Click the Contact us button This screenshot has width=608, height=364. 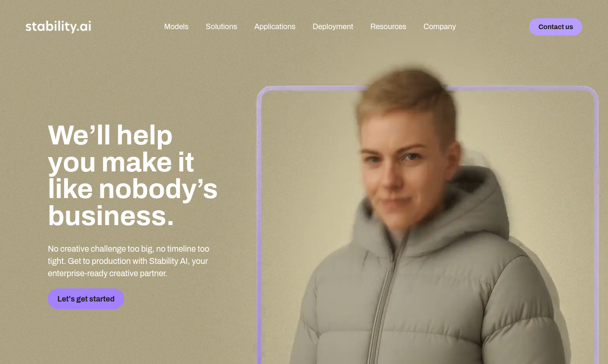coord(556,27)
